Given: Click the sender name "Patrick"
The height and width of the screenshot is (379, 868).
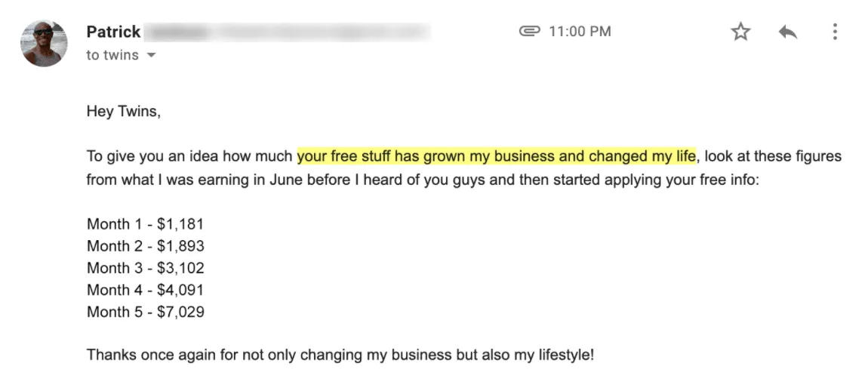Looking at the screenshot, I should (113, 32).
